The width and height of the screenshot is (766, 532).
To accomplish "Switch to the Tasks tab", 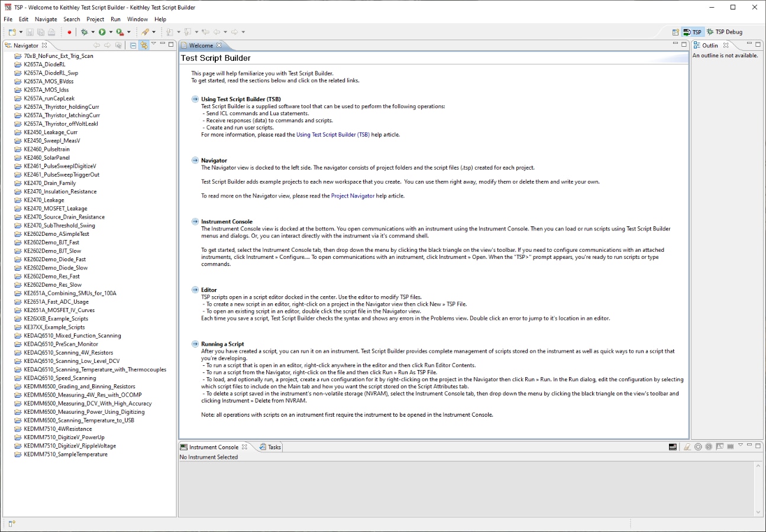I will click(270, 447).
